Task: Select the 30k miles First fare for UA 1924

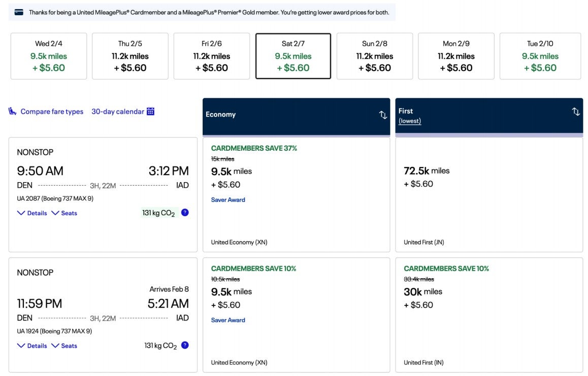Action: pyautogui.click(x=488, y=315)
